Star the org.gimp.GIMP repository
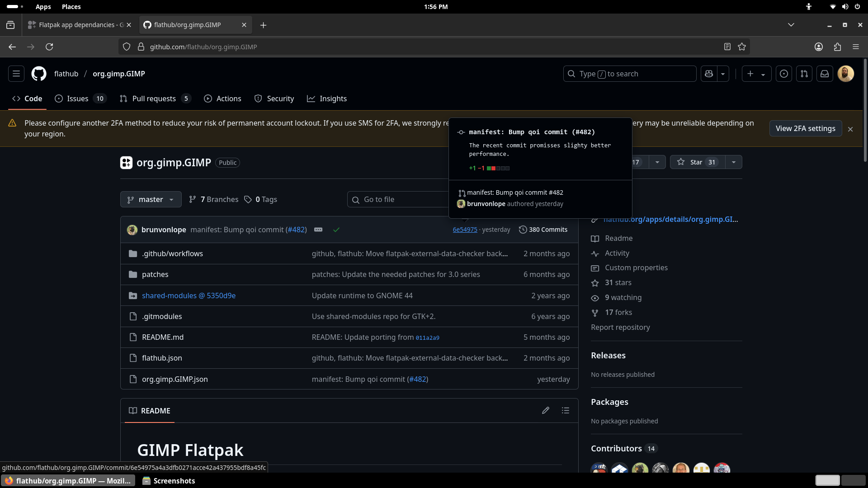Viewport: 868px width, 488px height. click(x=697, y=162)
